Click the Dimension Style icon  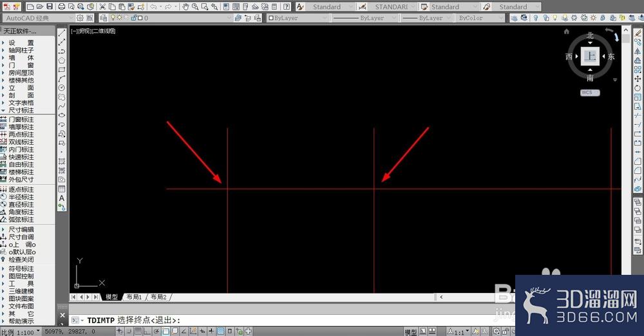coord(362,6)
